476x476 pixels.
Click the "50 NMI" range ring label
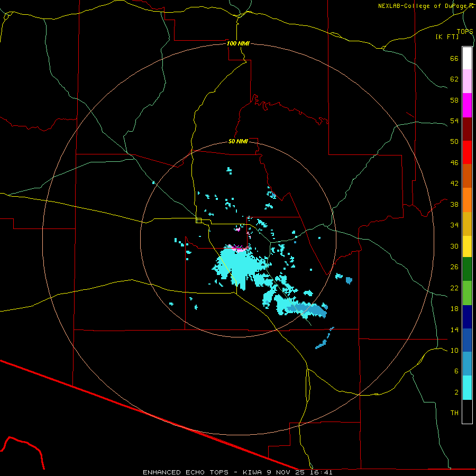(238, 141)
